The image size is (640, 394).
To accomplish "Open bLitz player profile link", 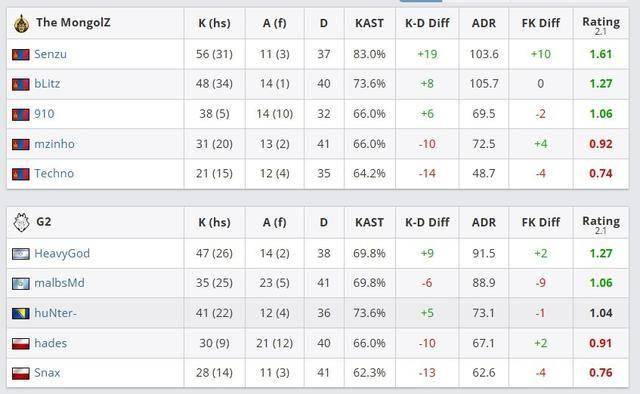I will pyautogui.click(x=47, y=84).
